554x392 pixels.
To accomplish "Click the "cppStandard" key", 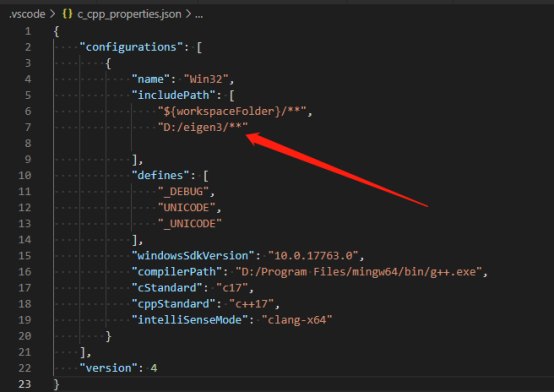I will (x=173, y=304).
